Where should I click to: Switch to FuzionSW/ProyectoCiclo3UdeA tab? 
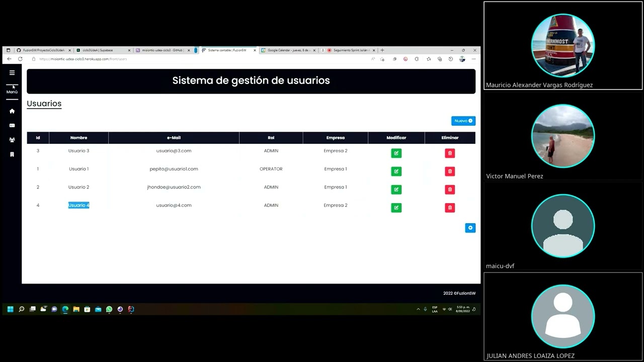44,50
